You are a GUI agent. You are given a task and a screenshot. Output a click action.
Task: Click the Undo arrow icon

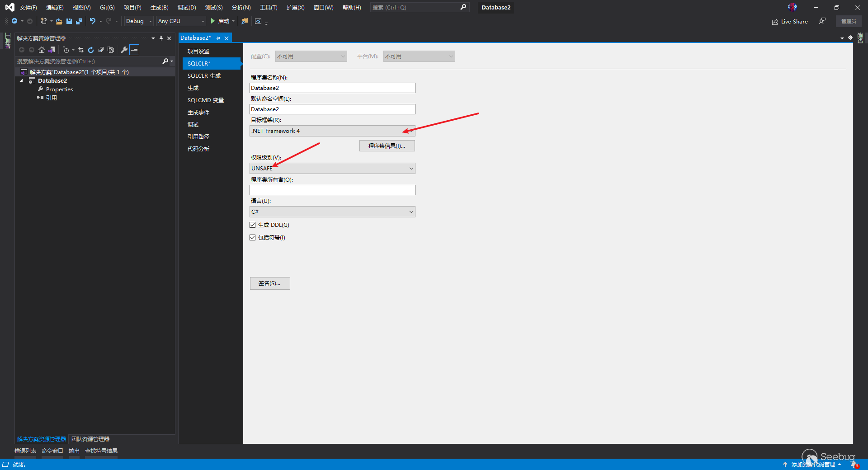(x=92, y=21)
